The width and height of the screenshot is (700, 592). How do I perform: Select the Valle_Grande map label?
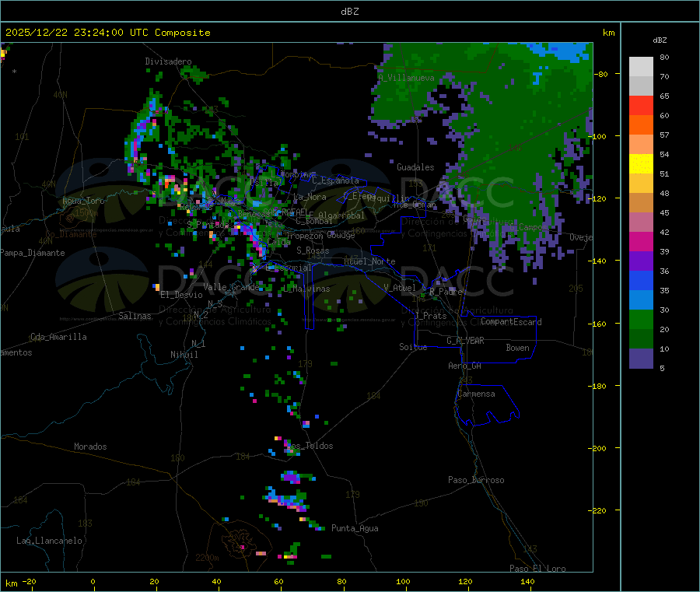231,287
